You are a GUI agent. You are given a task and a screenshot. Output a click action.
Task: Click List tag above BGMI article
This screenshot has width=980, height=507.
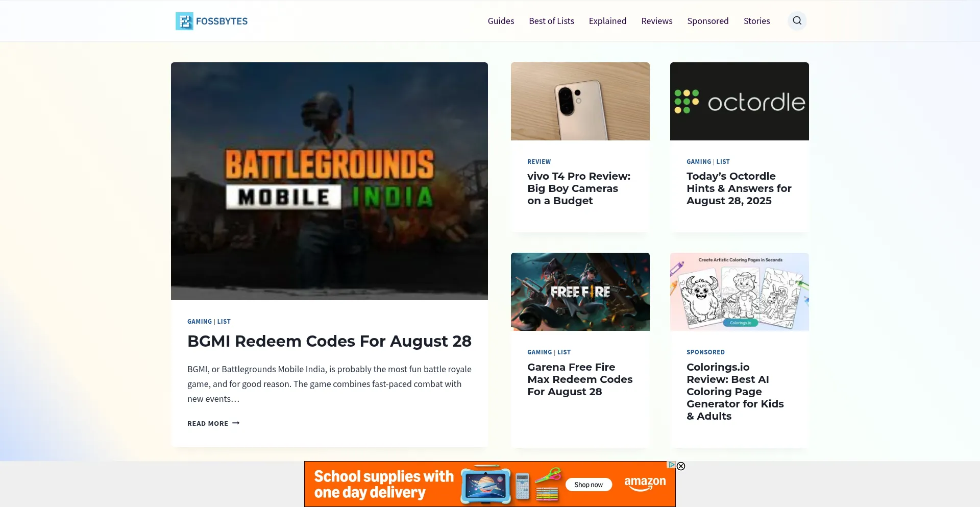(x=224, y=322)
